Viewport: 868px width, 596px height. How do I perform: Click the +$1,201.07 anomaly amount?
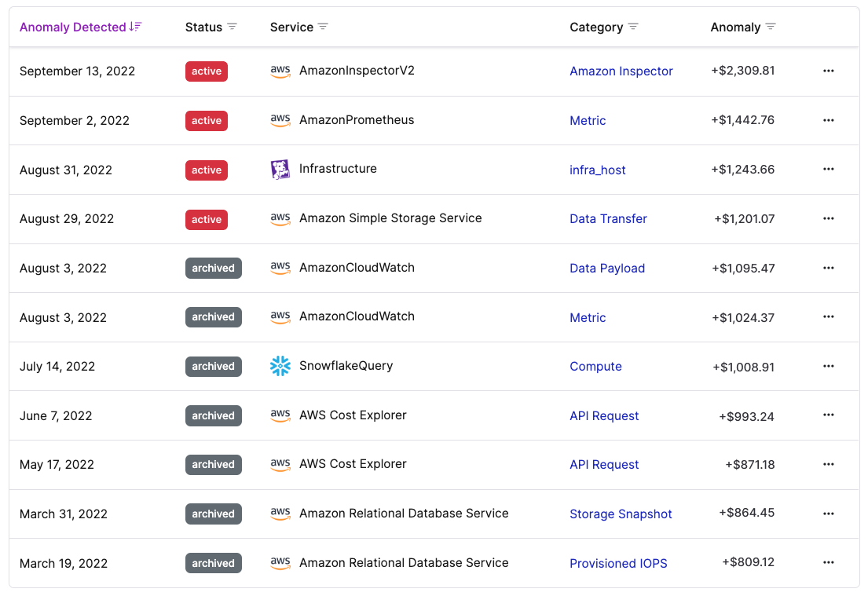[x=745, y=219]
